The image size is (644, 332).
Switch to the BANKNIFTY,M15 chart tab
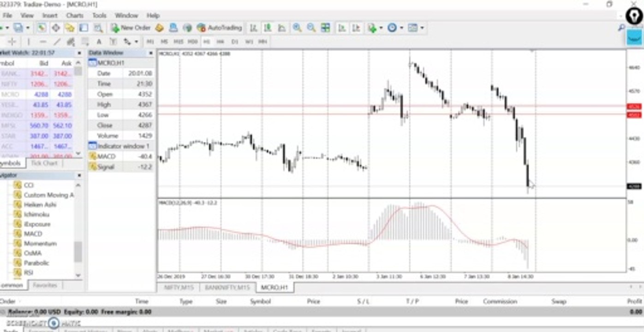click(x=227, y=287)
